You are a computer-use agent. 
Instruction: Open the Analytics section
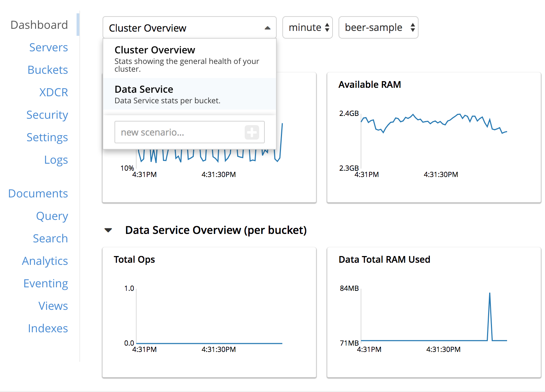point(45,261)
